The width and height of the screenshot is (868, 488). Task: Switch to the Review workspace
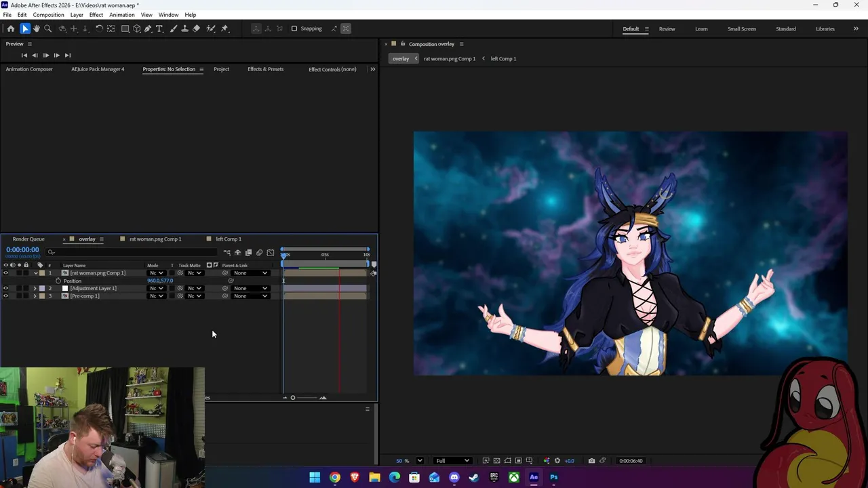667,29
